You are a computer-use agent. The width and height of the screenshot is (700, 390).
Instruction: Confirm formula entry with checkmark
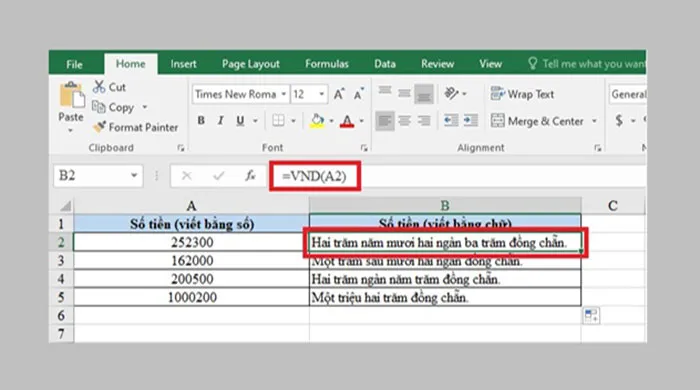tap(218, 176)
